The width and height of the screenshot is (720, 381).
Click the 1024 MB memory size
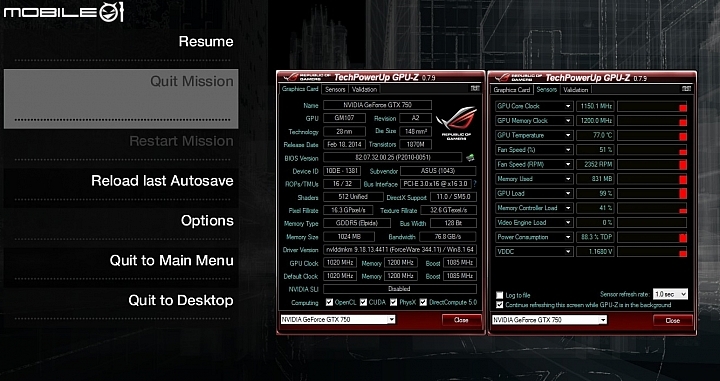(x=349, y=237)
